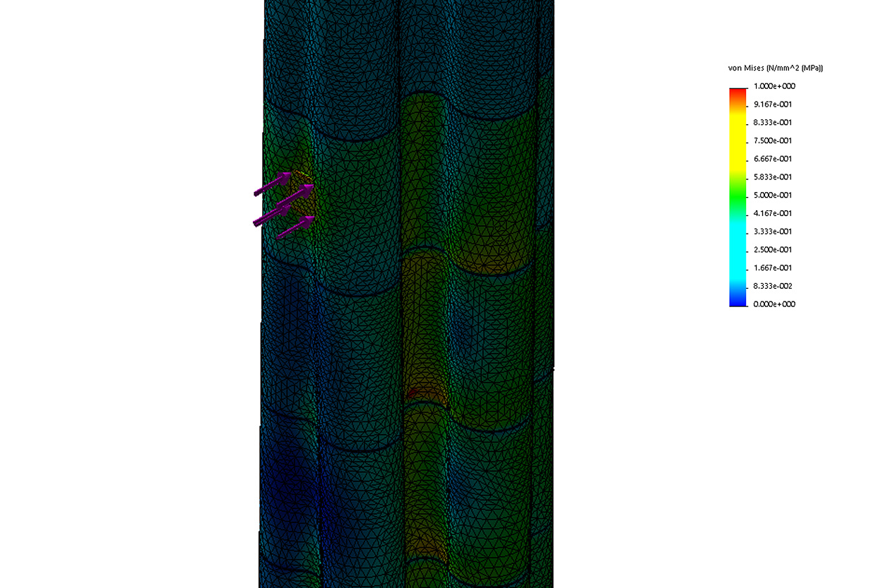Select the lowest purple force arrow
883x588 pixels.
[295, 227]
